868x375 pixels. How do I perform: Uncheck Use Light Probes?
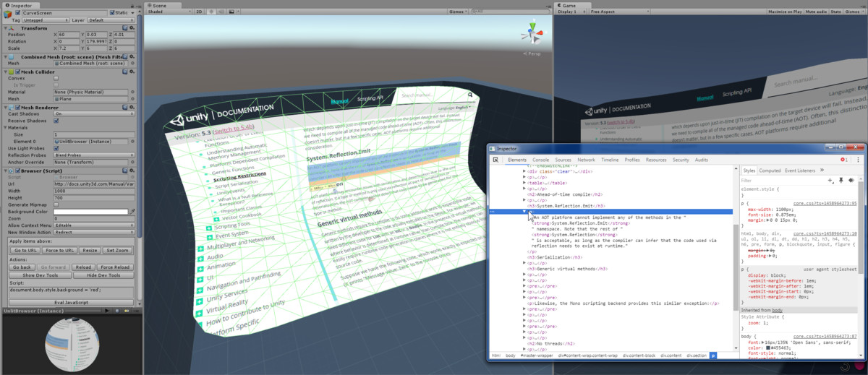(x=56, y=148)
